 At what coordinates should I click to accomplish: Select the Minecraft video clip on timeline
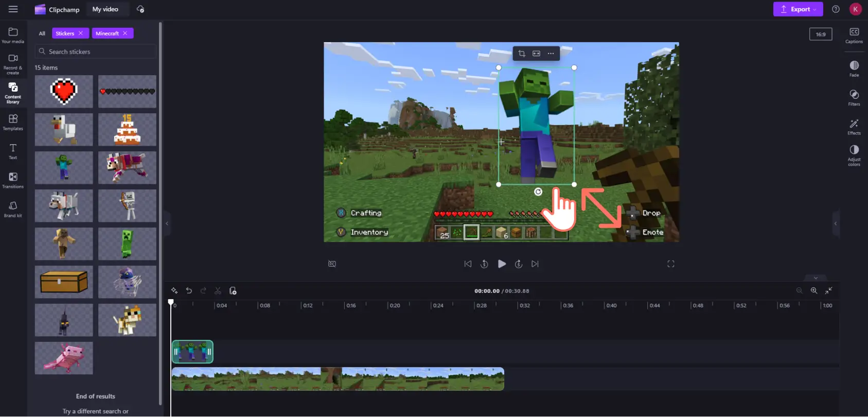tap(338, 379)
